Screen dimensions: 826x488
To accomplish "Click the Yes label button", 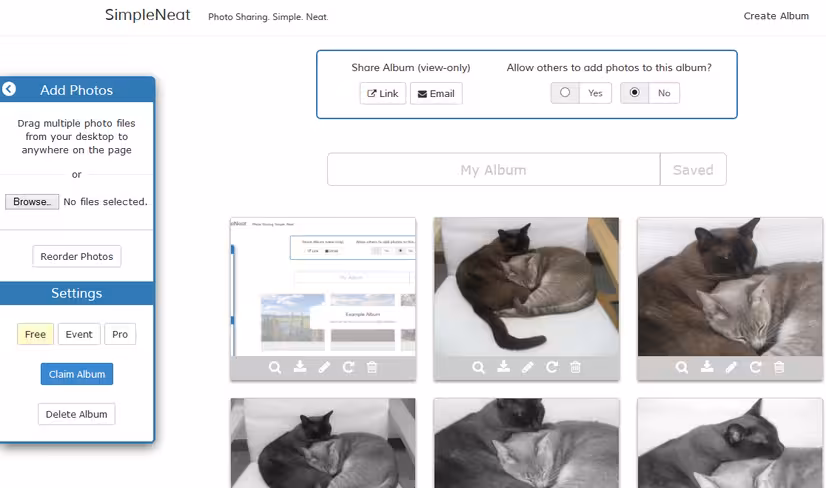I will (595, 93).
